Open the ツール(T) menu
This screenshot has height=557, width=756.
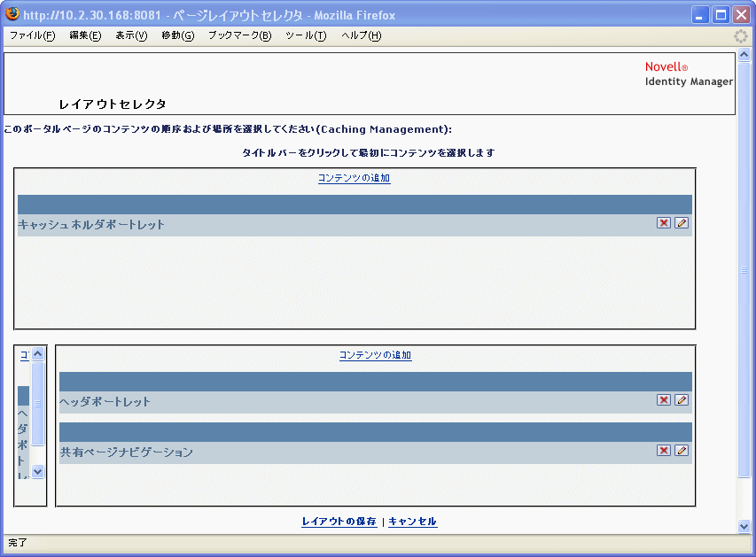(306, 35)
